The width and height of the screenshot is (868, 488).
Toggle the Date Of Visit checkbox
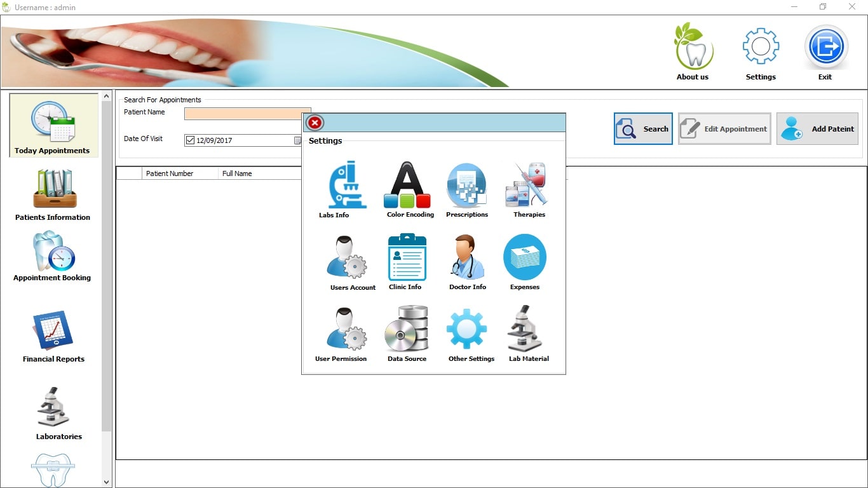pos(190,140)
